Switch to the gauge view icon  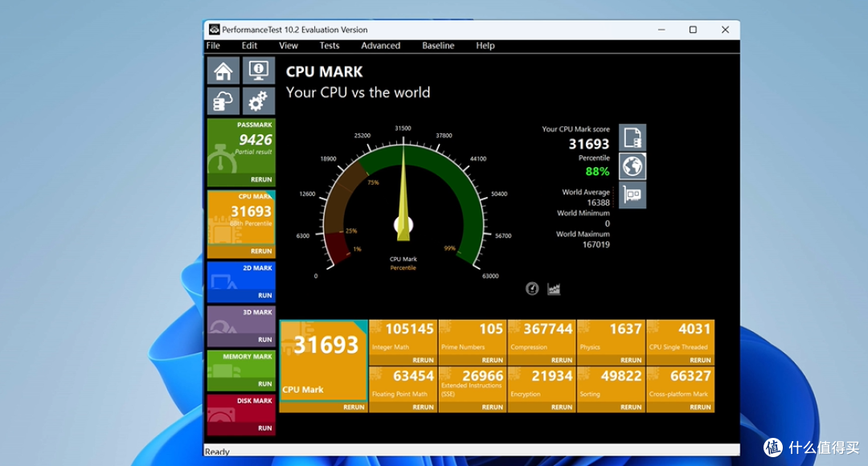point(532,288)
